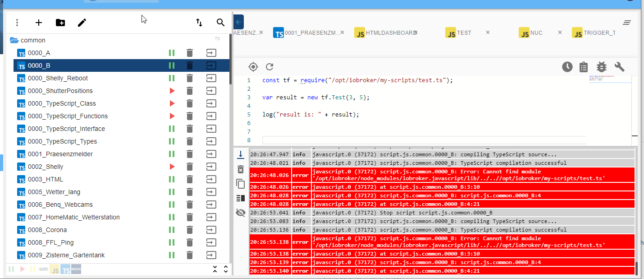
Task: Open the wrench settings for script
Action: [x=620, y=67]
